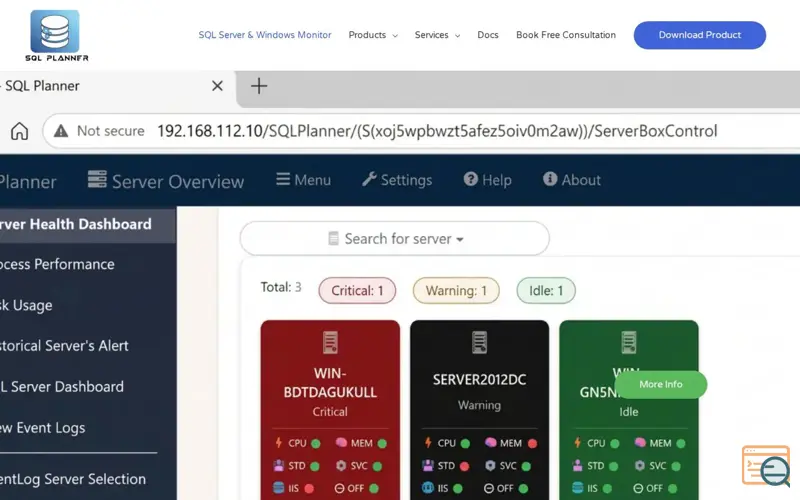The height and width of the screenshot is (500, 800).
Task: Click server icon on green Idle card
Action: point(629,342)
